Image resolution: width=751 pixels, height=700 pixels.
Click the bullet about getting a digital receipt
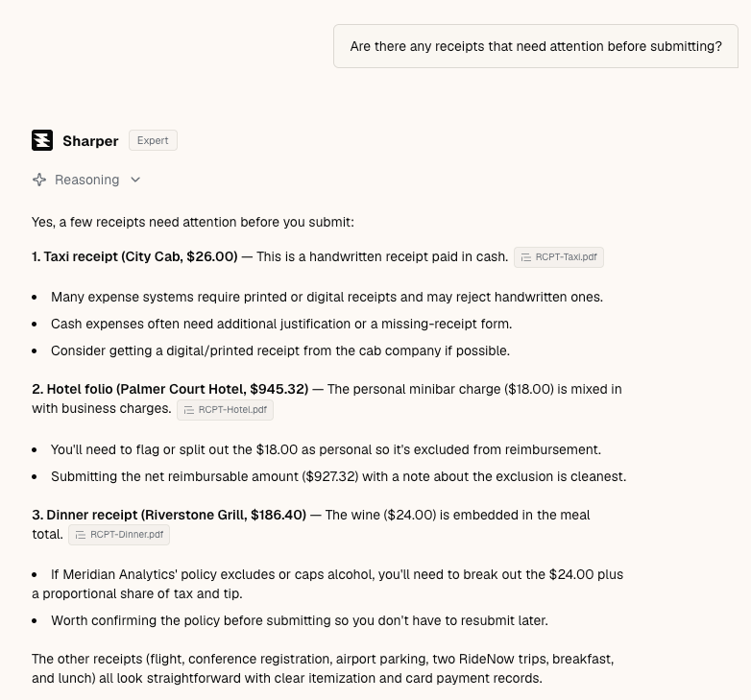(280, 350)
